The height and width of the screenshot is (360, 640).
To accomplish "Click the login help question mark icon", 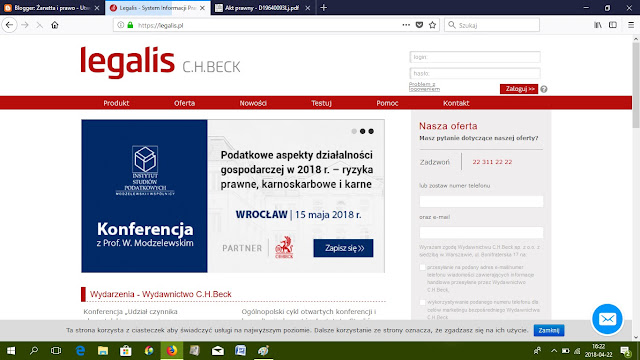I will 544,89.
